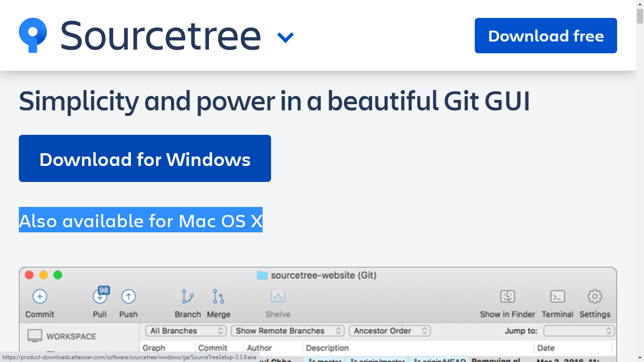The height and width of the screenshot is (362, 644).
Task: Click the Sourcetree product name text
Action: click(x=161, y=35)
